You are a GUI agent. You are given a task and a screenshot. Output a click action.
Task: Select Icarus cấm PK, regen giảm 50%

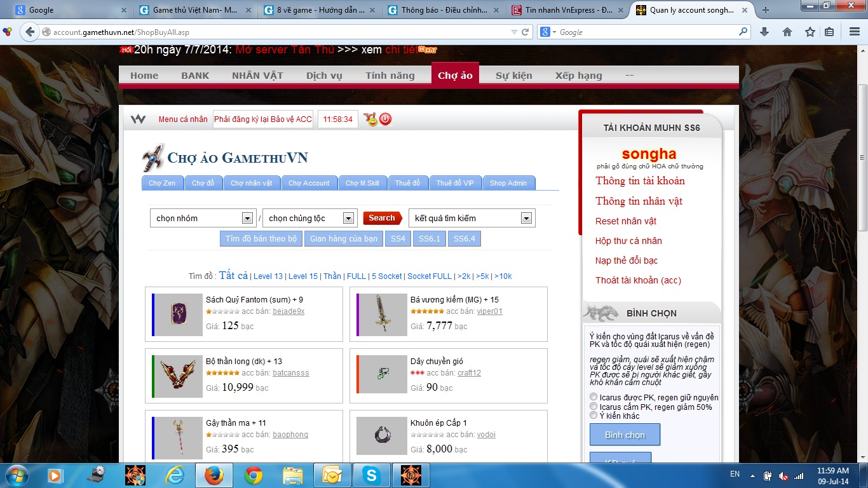click(593, 407)
